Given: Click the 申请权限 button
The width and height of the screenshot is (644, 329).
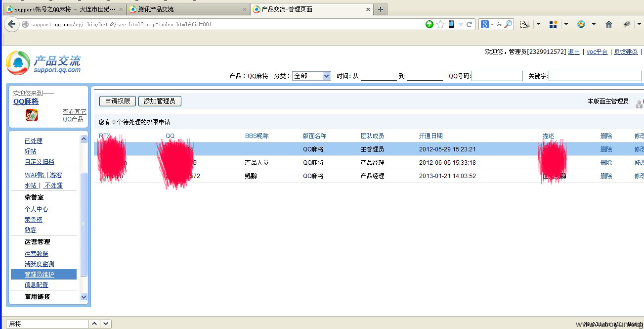Looking at the screenshot, I should click(x=118, y=101).
